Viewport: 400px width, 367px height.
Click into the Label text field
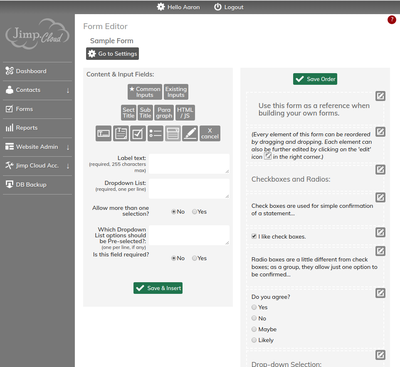click(189, 164)
